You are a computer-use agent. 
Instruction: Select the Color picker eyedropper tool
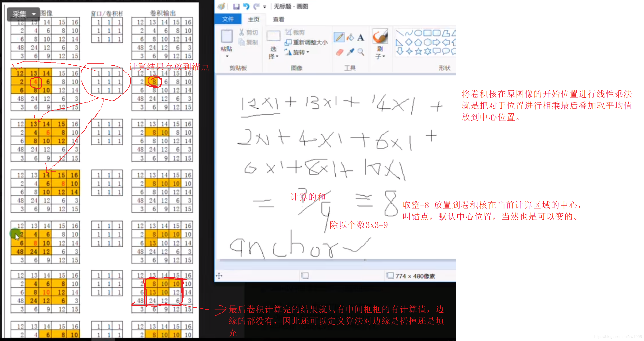pyautogui.click(x=351, y=53)
